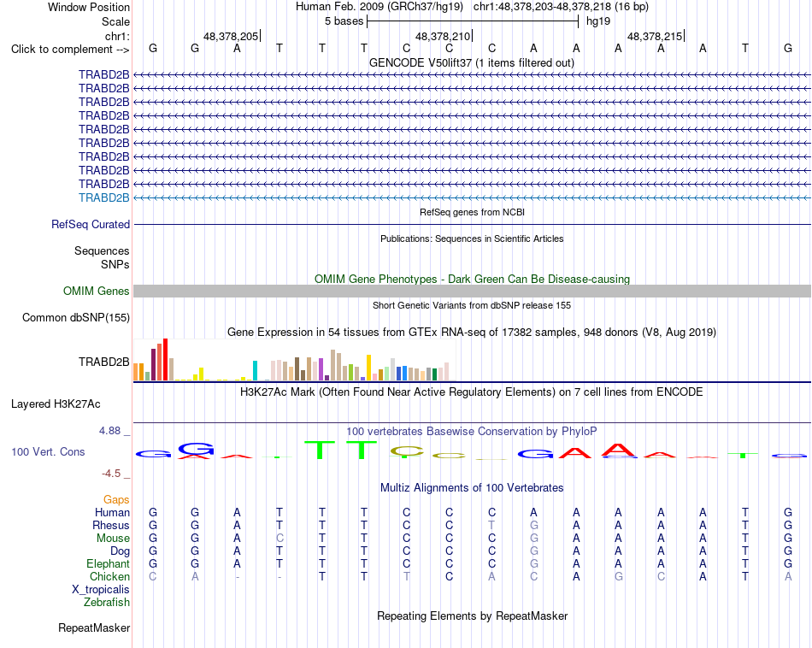Click the TRABD2B label beside the GTEx chart
The width and height of the screenshot is (812, 648).
(104, 362)
